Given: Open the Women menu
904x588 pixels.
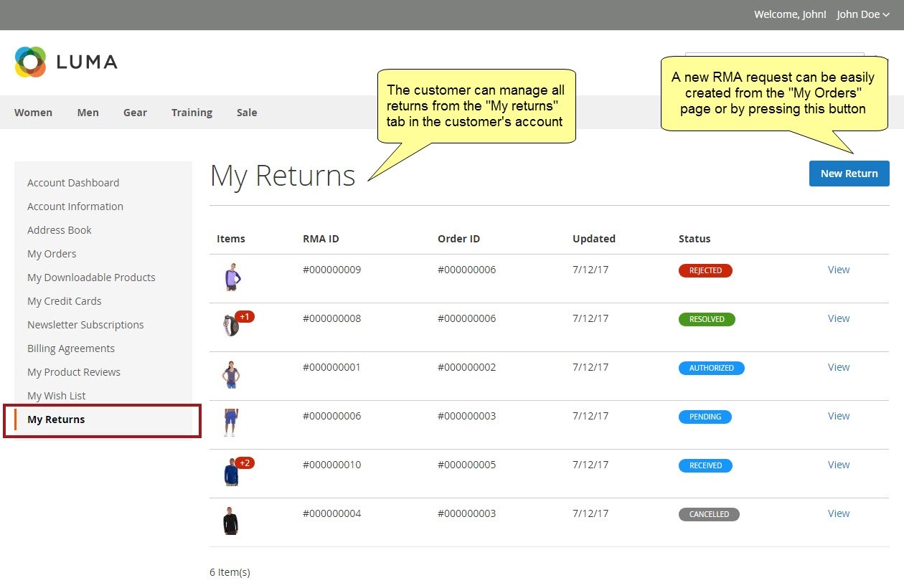Looking at the screenshot, I should (x=33, y=113).
